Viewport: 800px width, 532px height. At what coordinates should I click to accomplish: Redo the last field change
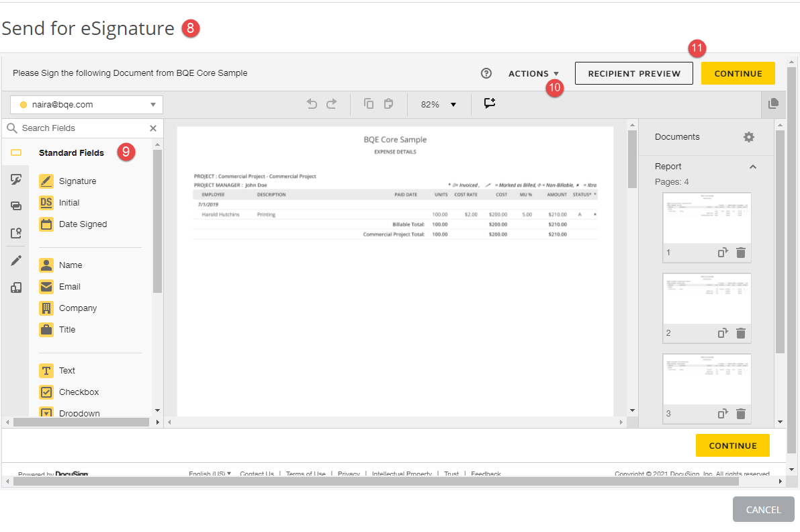coord(332,104)
